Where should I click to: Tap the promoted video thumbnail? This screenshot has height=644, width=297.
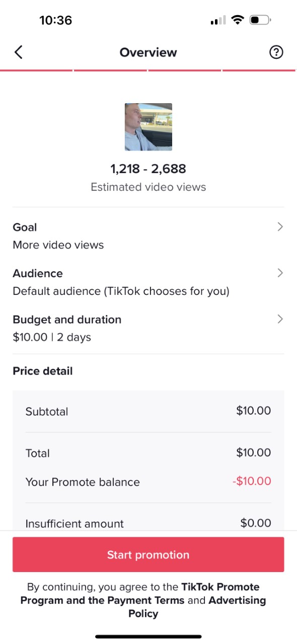148,127
